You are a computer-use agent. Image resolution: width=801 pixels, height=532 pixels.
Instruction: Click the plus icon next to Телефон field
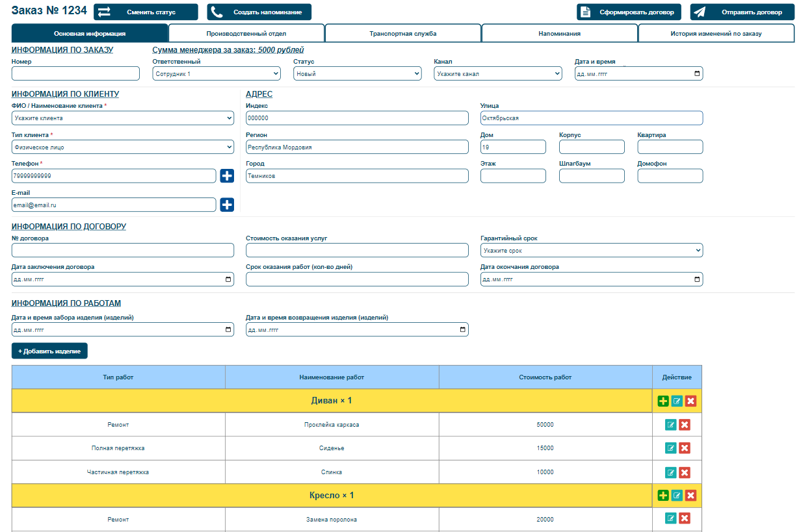[x=227, y=176]
